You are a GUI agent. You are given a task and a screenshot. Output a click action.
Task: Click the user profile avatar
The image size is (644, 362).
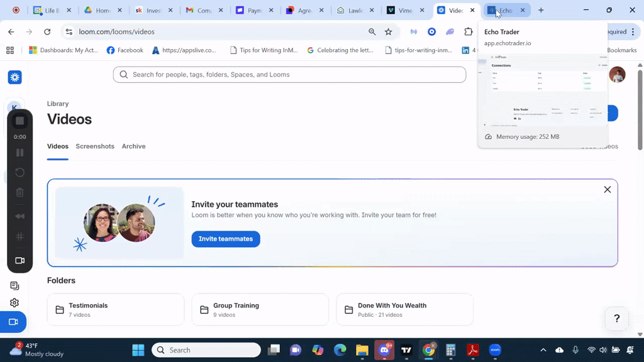(x=617, y=75)
